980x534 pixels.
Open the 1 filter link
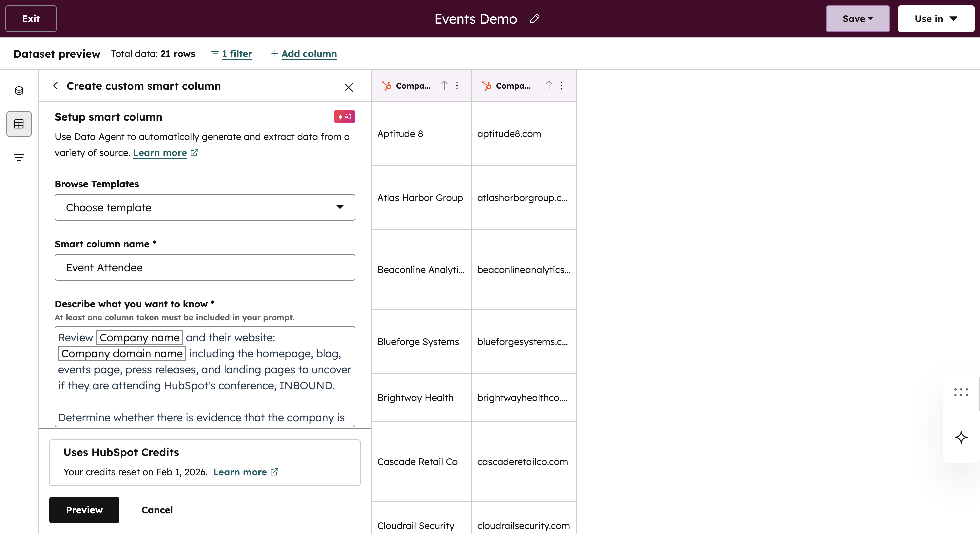click(x=237, y=54)
